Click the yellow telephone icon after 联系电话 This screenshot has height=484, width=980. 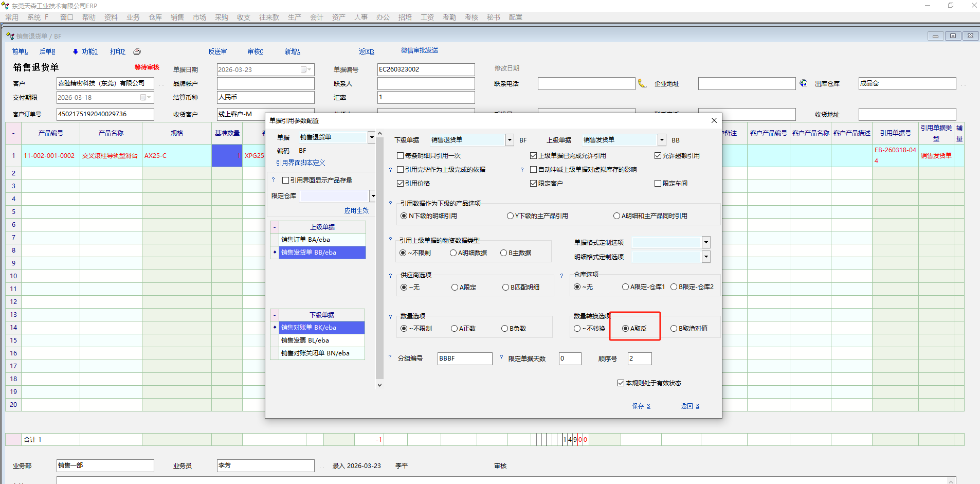tap(642, 83)
